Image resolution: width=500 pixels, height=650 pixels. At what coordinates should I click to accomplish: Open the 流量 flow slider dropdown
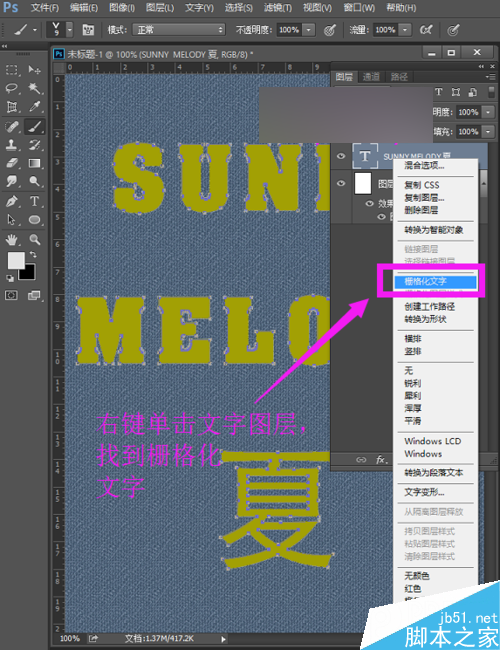tap(405, 30)
